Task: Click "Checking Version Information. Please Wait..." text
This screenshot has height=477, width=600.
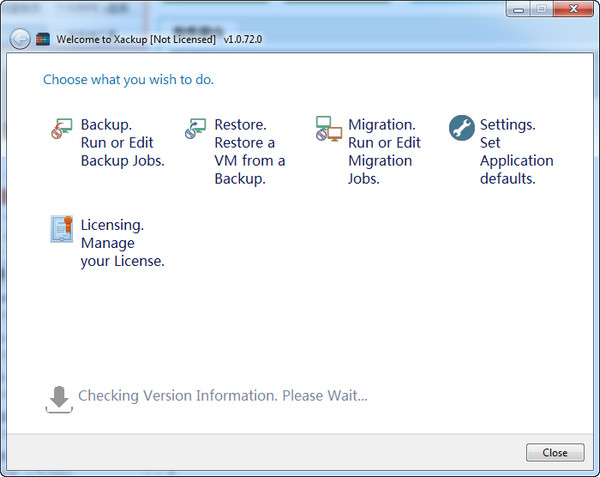Action: (223, 396)
